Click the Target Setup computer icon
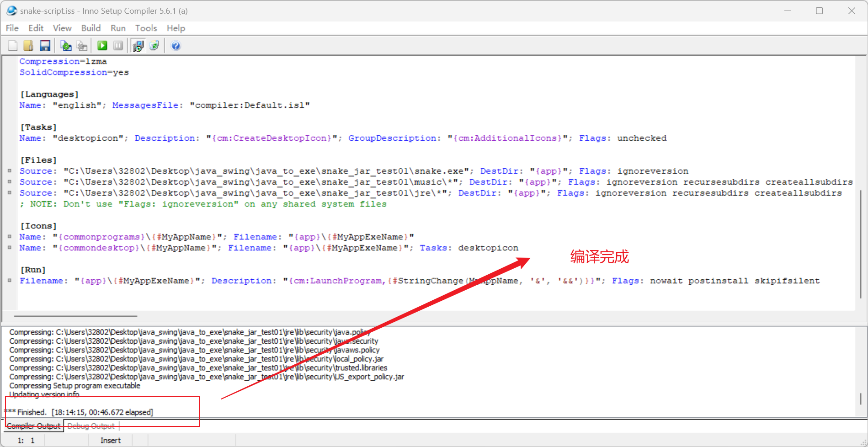 click(138, 46)
